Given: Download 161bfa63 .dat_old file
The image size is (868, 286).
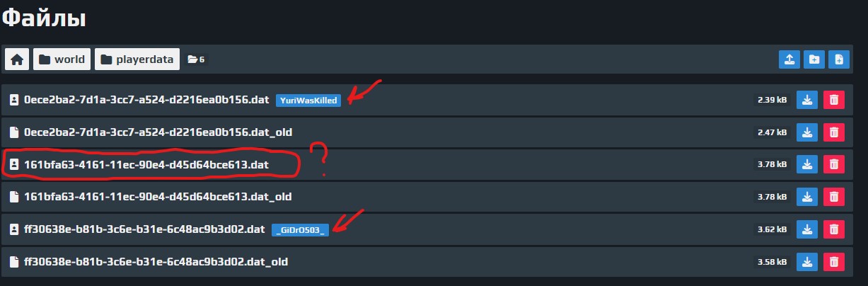Looking at the screenshot, I should point(807,196).
